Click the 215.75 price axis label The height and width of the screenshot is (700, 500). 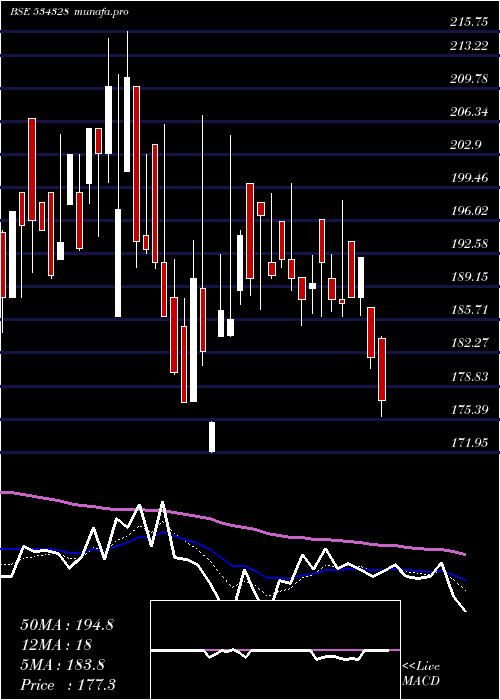click(x=469, y=22)
